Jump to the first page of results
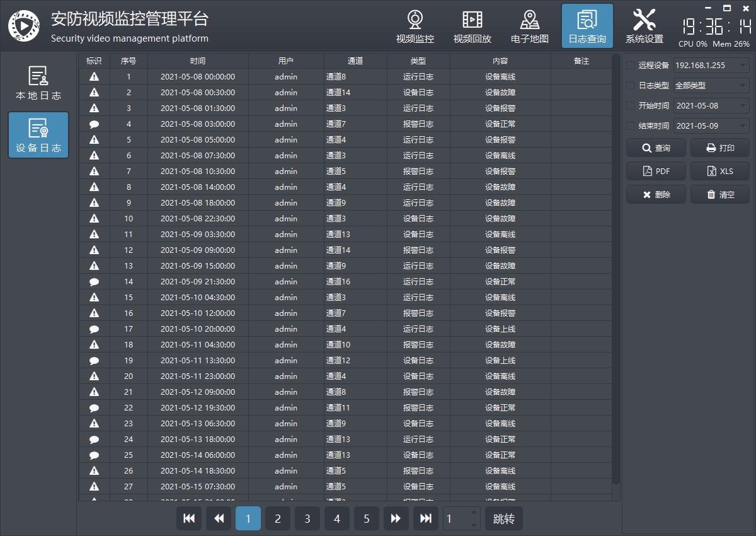The height and width of the screenshot is (536, 756). [188, 518]
